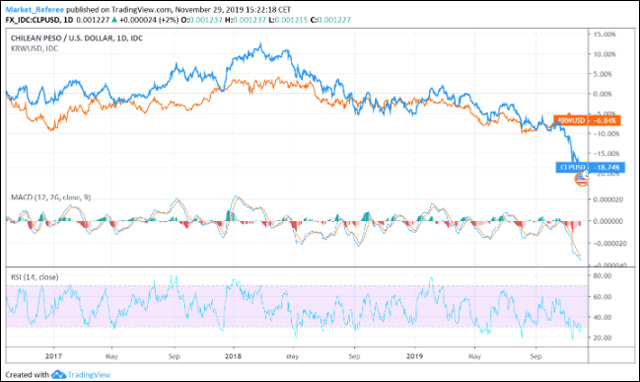The image size is (640, 382).
Task: Click the TradingView cloud logo icon
Action: [x=58, y=375]
